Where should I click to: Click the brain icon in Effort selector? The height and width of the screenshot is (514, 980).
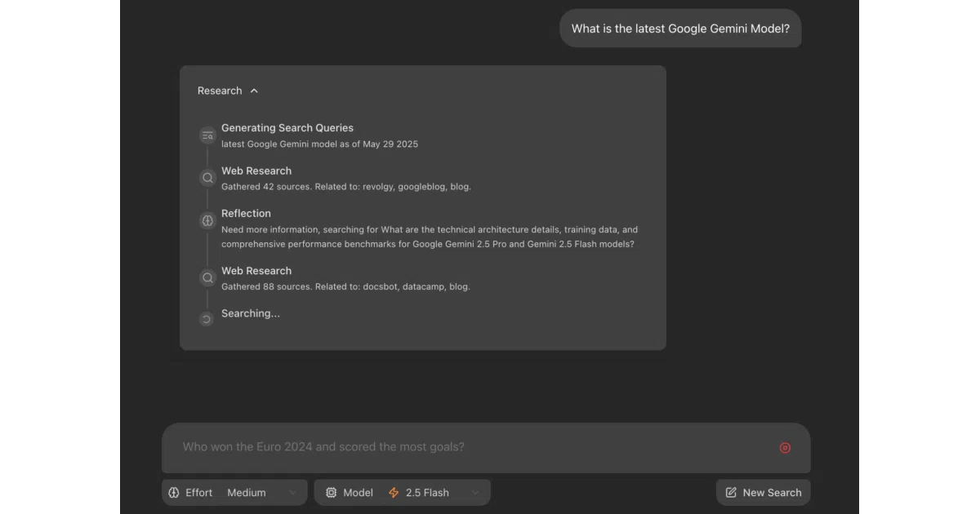(x=174, y=493)
